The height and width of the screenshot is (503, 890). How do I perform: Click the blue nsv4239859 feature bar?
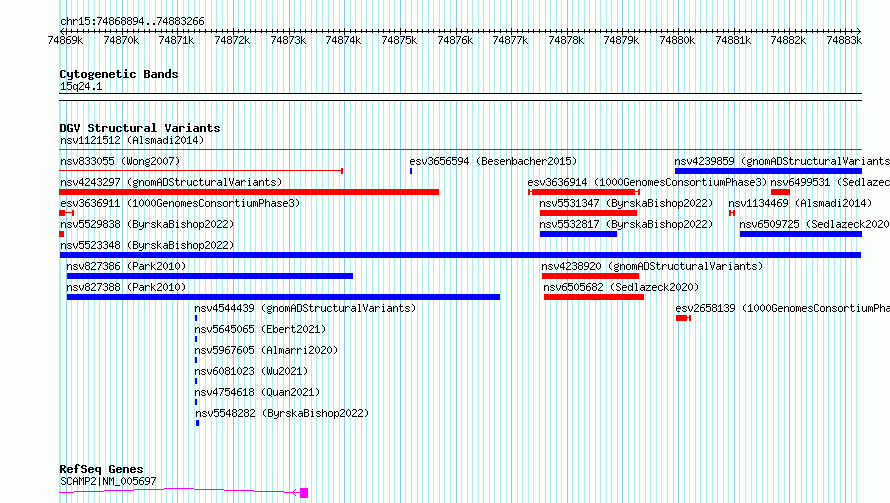click(x=769, y=171)
